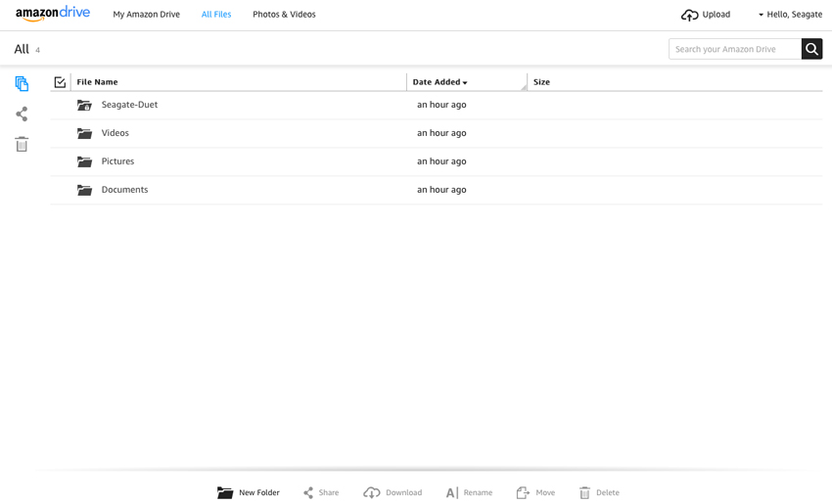This screenshot has width=832, height=504.
Task: Click the Pictures row 'an hour ago' date
Action: click(x=441, y=160)
